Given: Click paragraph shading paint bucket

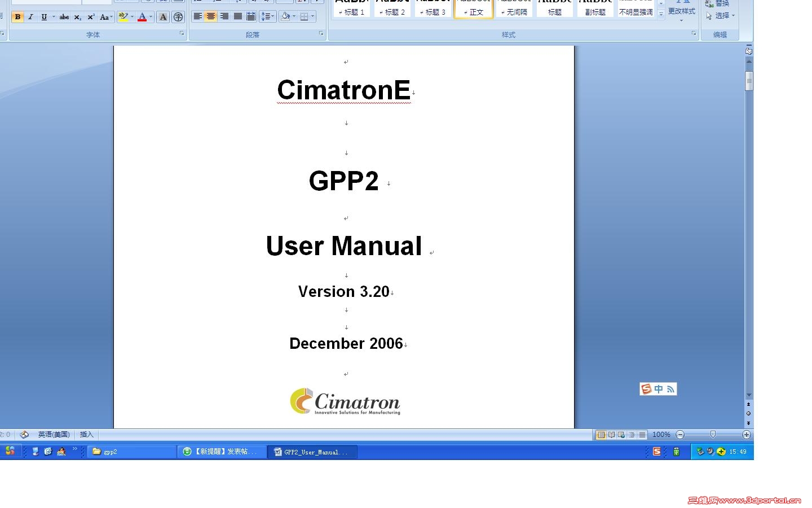Looking at the screenshot, I should (x=285, y=16).
